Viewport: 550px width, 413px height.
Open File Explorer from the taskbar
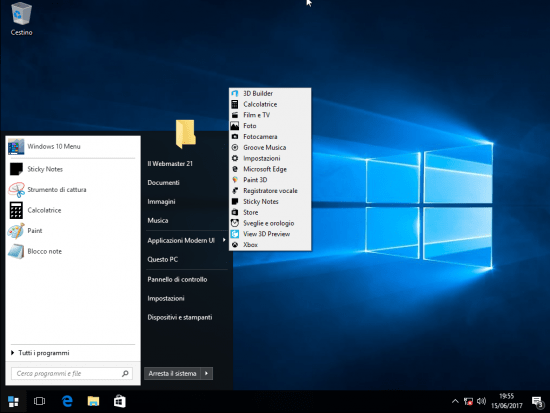[x=93, y=401]
